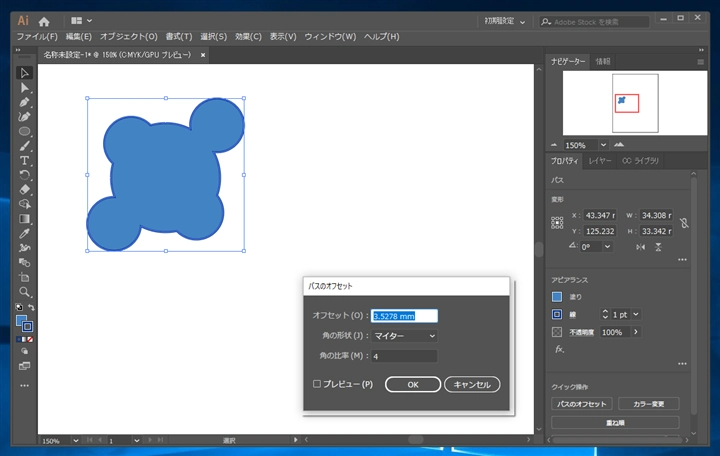Select the Ellipse tool

(x=24, y=131)
